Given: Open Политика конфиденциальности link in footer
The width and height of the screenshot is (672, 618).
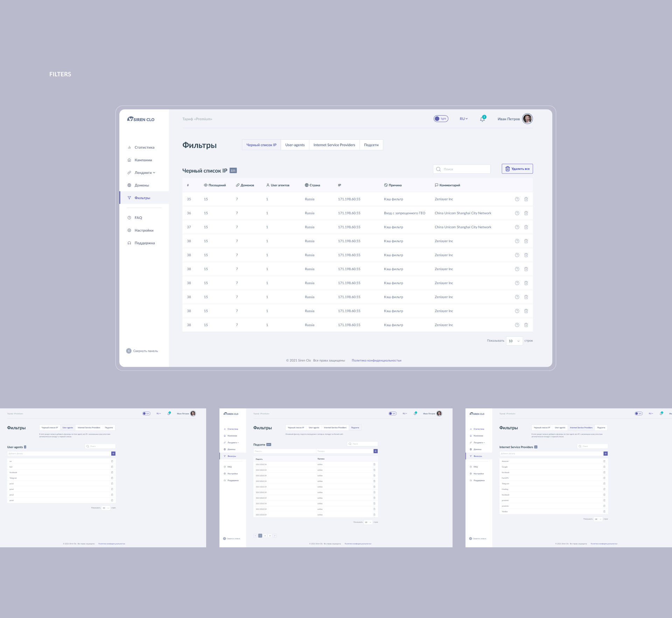Looking at the screenshot, I should [x=376, y=360].
